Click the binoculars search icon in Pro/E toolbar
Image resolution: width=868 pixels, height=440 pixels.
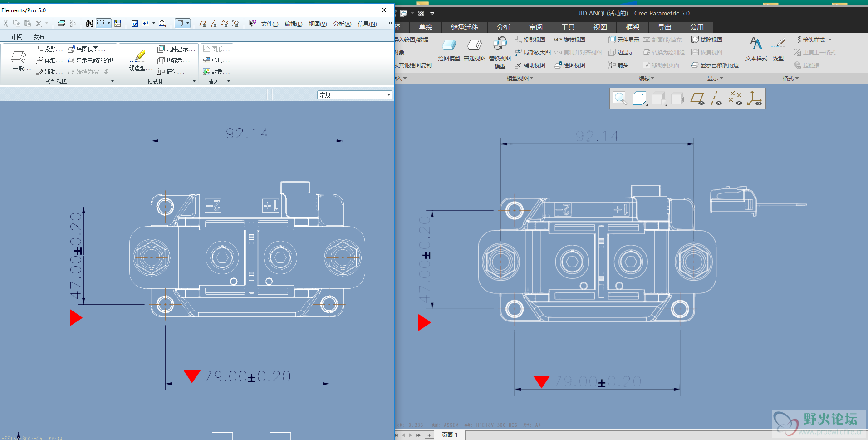click(89, 23)
